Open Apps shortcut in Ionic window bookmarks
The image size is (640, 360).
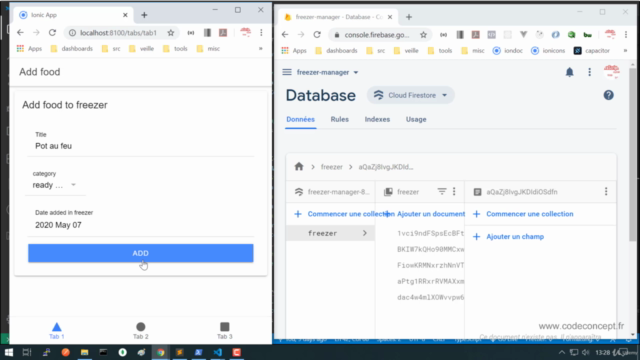pyautogui.click(x=29, y=49)
